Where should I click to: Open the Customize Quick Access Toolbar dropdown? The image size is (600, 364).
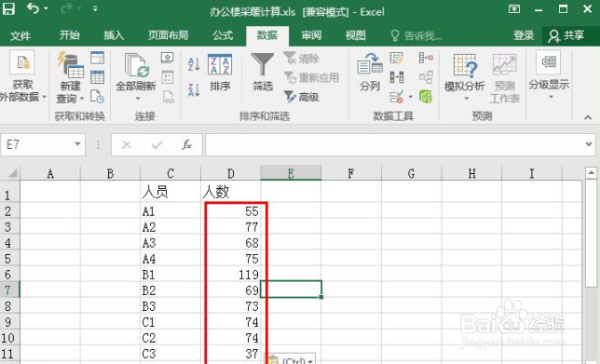click(x=95, y=8)
